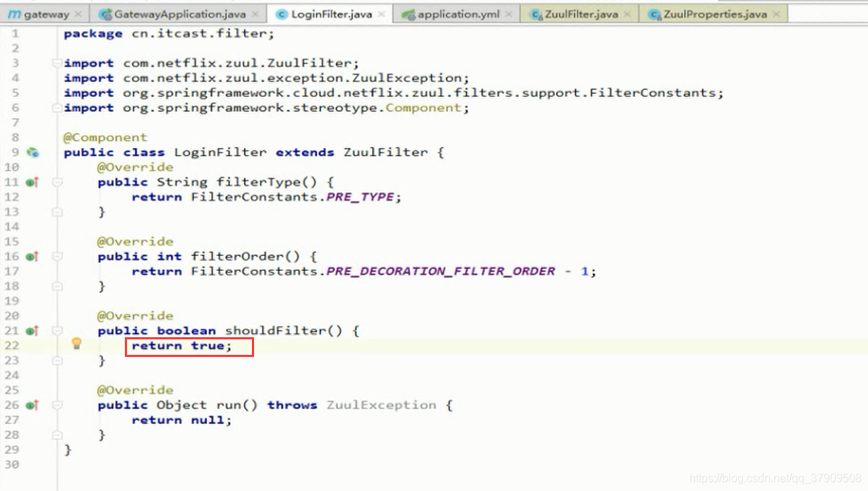868x491 pixels.
Task: Click 'PRE_TYPE' constant in filterType
Action: (360, 197)
